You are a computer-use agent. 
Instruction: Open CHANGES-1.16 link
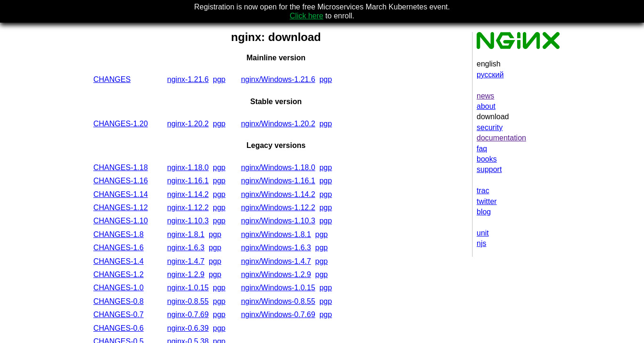click(121, 181)
